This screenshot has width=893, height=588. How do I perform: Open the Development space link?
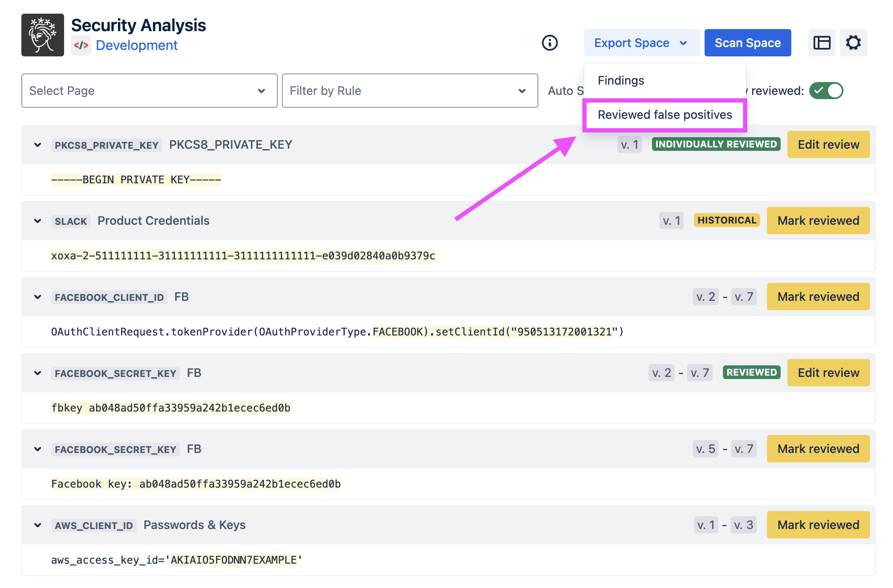point(137,45)
